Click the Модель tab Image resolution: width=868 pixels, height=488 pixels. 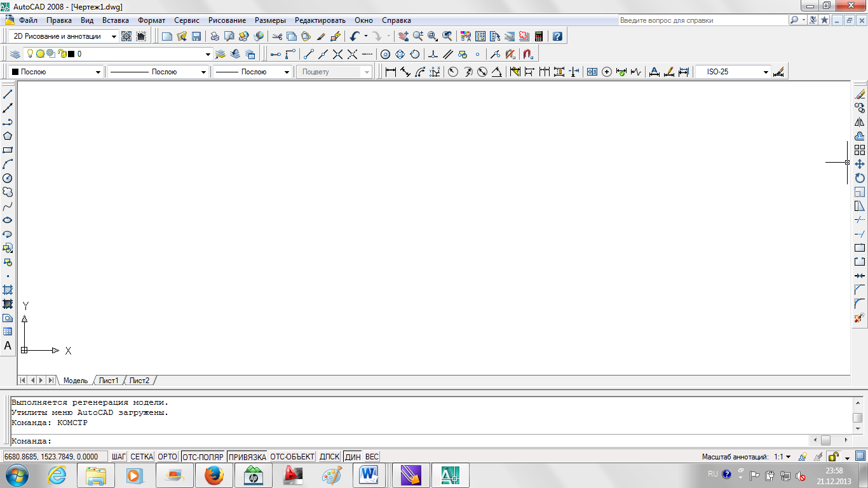point(76,381)
